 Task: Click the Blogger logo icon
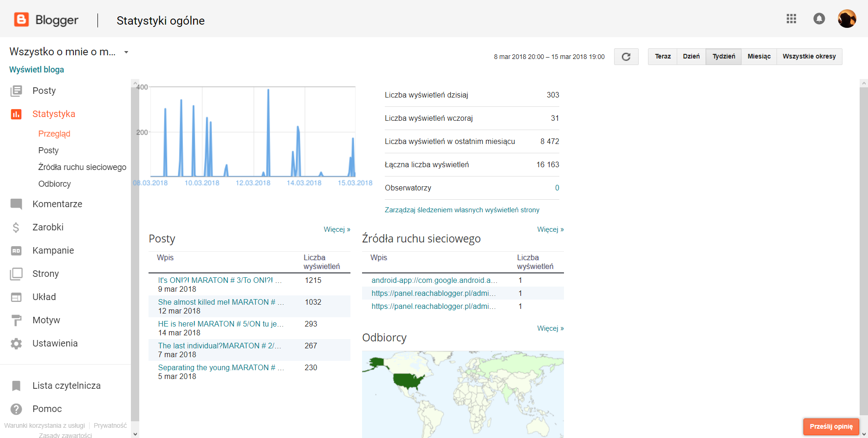click(x=21, y=20)
